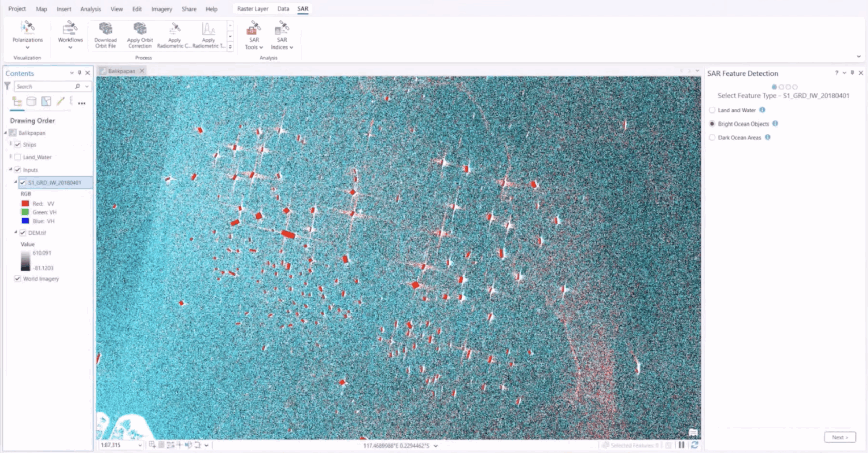Image resolution: width=868 pixels, height=453 pixels.
Task: Pause map drawing in status bar
Action: (x=682, y=445)
